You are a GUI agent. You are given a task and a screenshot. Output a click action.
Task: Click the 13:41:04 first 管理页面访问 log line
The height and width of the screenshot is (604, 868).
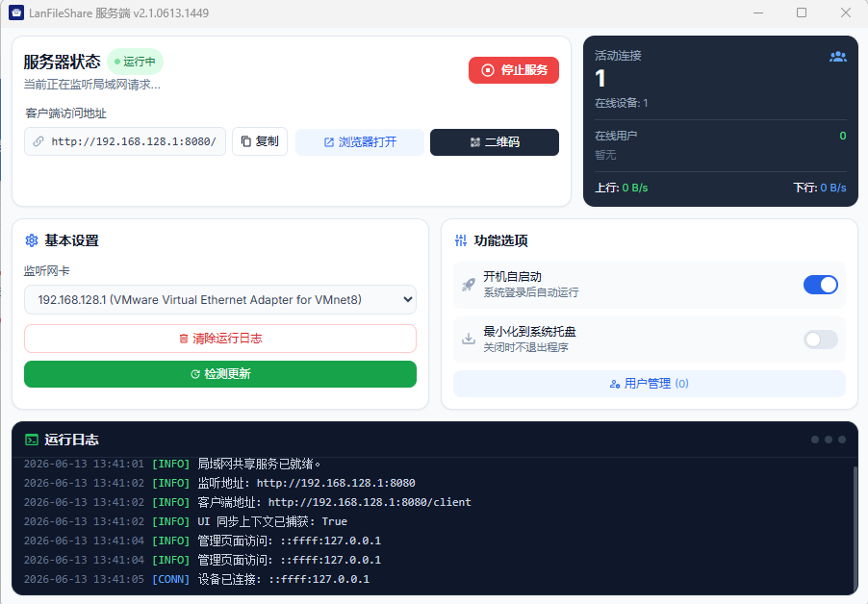(203, 541)
